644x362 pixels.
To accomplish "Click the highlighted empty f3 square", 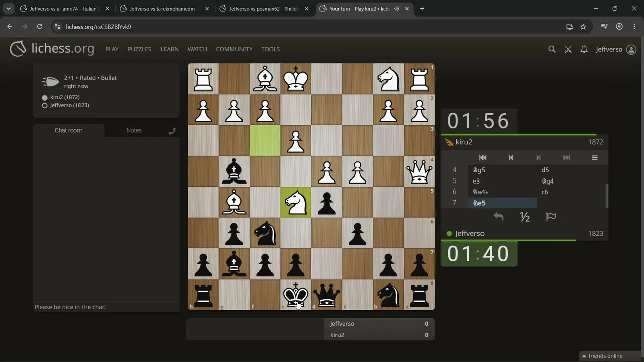I will pos(265,141).
